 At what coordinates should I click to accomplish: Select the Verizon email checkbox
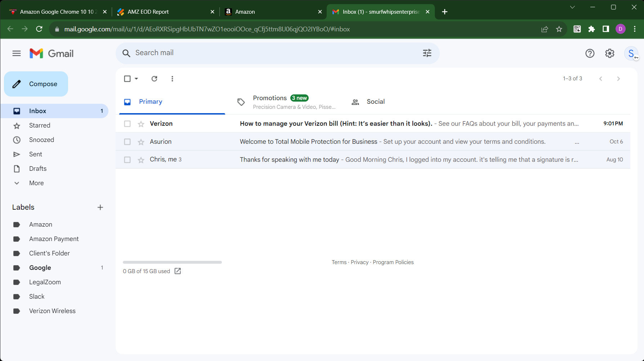coord(127,124)
